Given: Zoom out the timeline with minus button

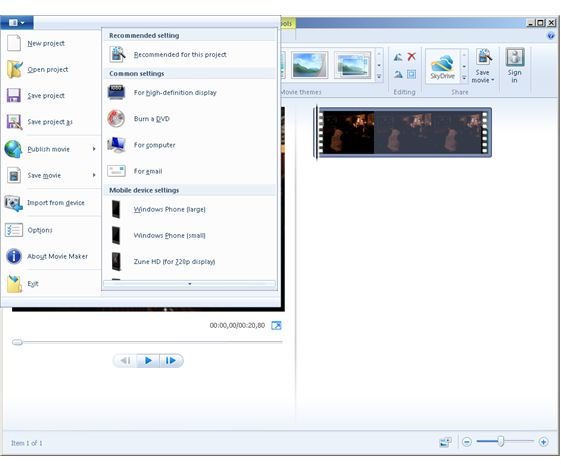Looking at the screenshot, I should coord(467,442).
